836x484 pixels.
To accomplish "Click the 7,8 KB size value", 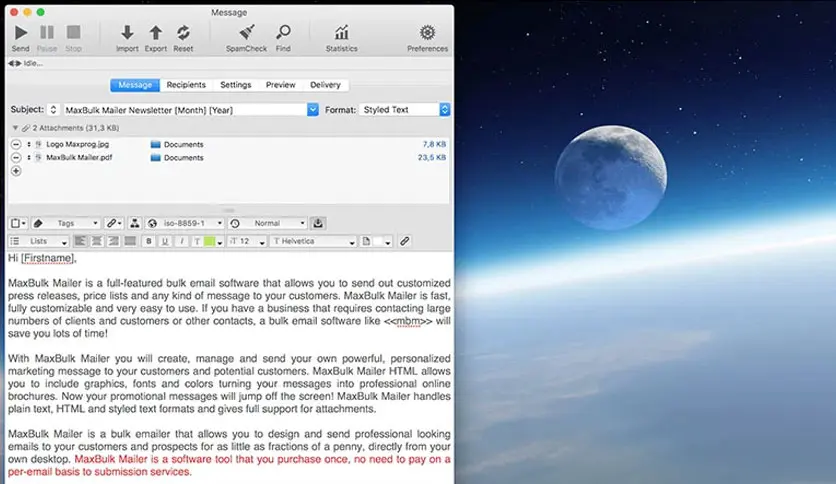I will click(434, 144).
